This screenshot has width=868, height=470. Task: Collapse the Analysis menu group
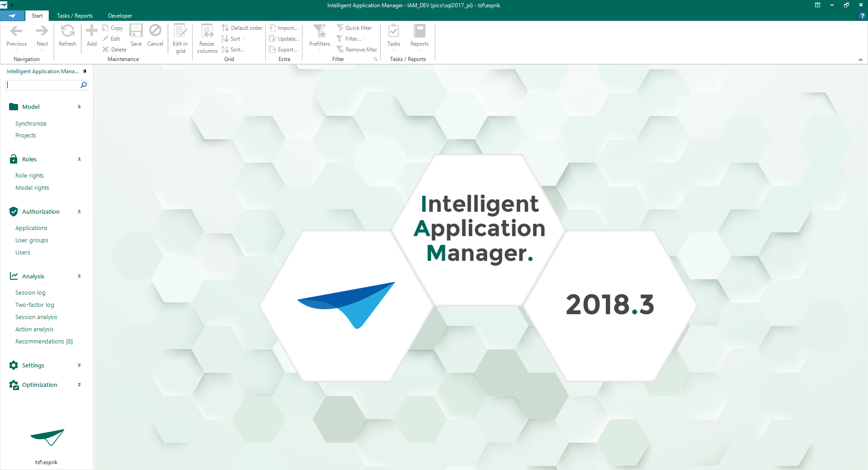(79, 276)
